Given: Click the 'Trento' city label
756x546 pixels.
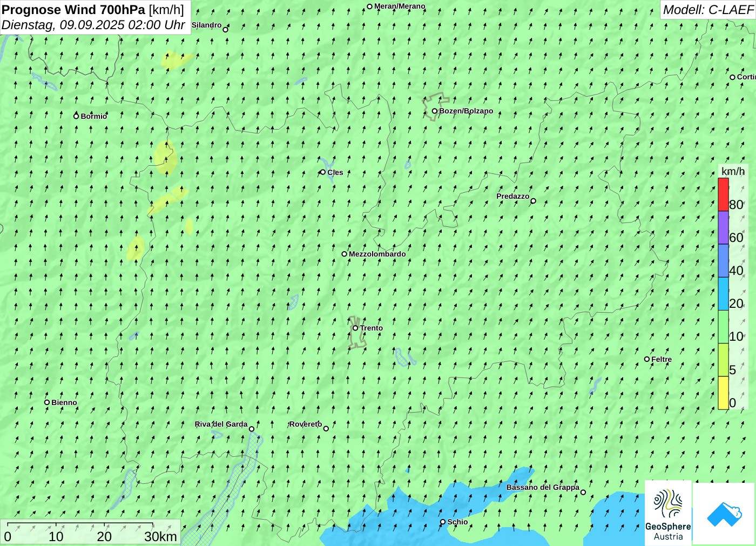Looking at the screenshot, I should pyautogui.click(x=372, y=328).
